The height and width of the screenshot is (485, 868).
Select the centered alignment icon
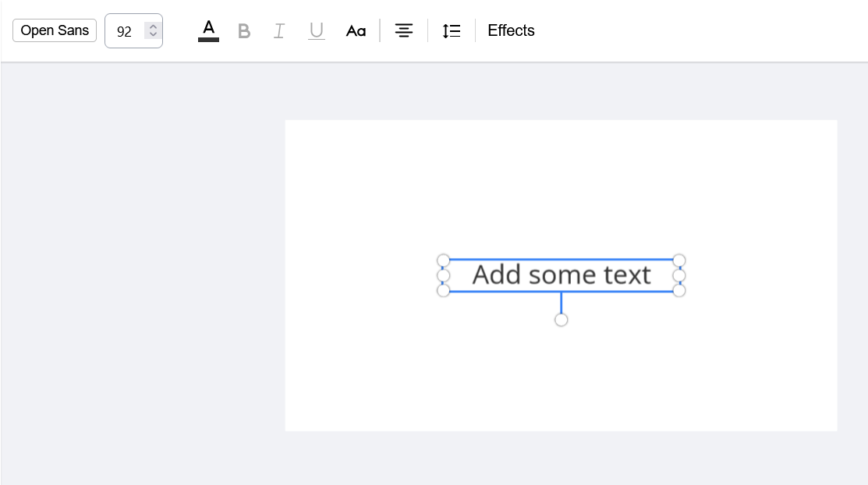404,30
